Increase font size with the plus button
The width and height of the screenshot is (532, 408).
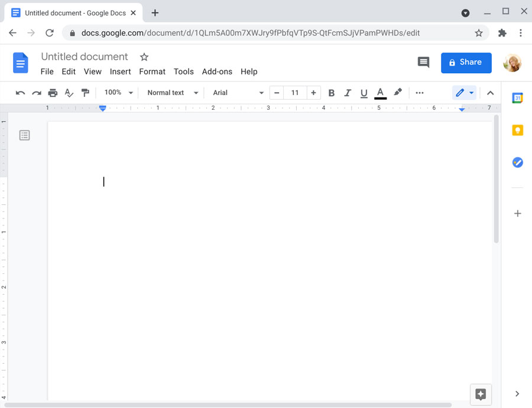pyautogui.click(x=313, y=93)
